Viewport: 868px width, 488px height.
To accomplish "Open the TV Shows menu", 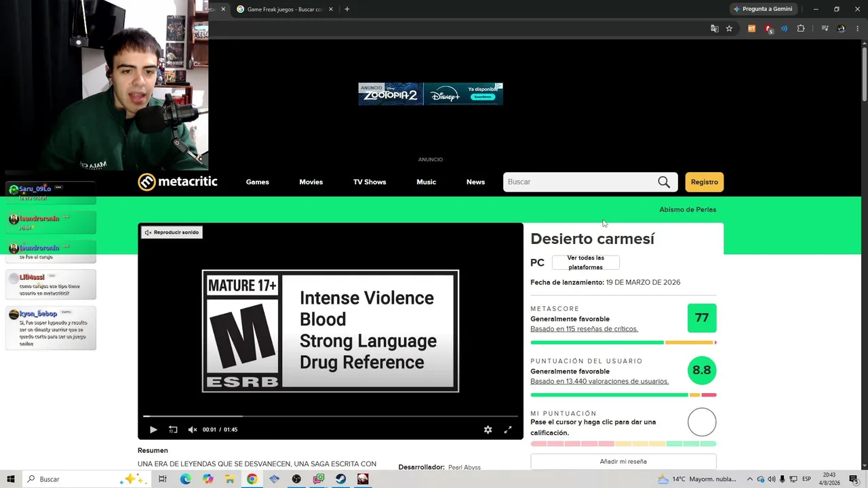I will [x=370, y=182].
